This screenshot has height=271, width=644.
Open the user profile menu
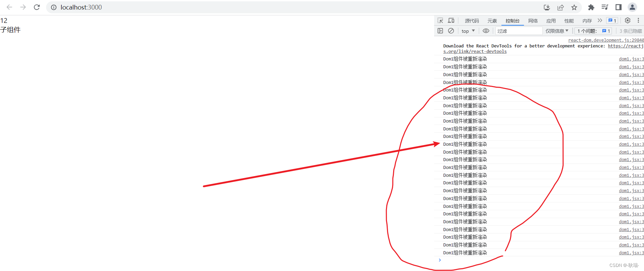click(632, 7)
